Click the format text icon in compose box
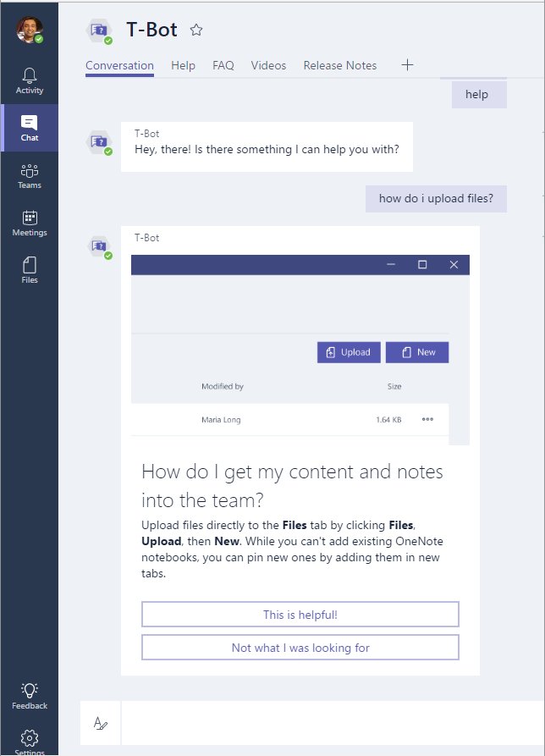The image size is (545, 756). pyautogui.click(x=100, y=723)
